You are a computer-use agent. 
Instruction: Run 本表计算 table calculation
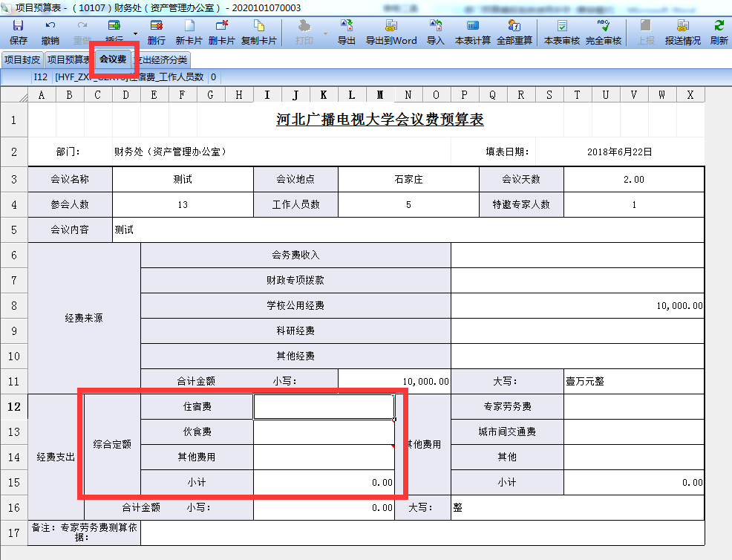click(473, 31)
